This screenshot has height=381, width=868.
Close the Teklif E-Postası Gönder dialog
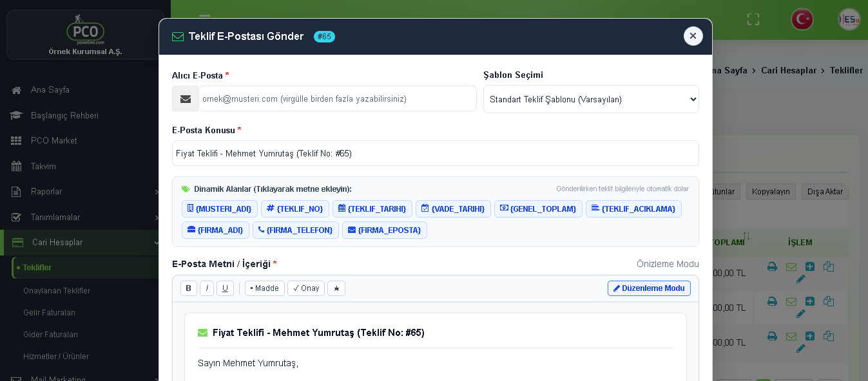click(x=693, y=36)
